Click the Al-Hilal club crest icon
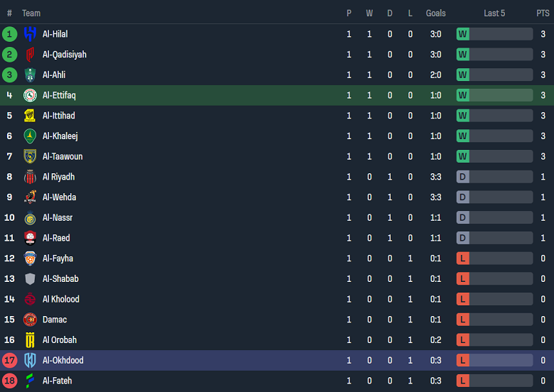The width and height of the screenshot is (554, 392). coord(30,34)
